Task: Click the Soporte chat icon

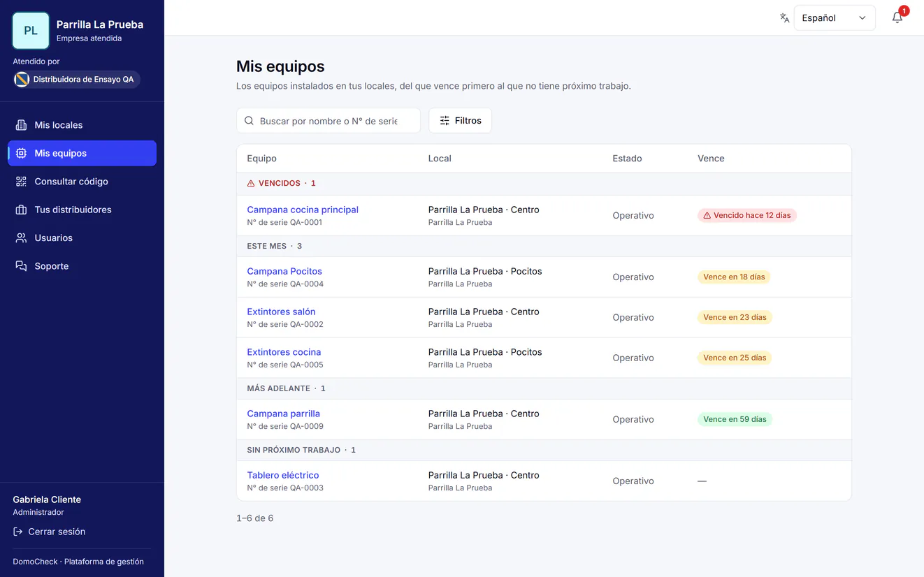Action: (21, 266)
